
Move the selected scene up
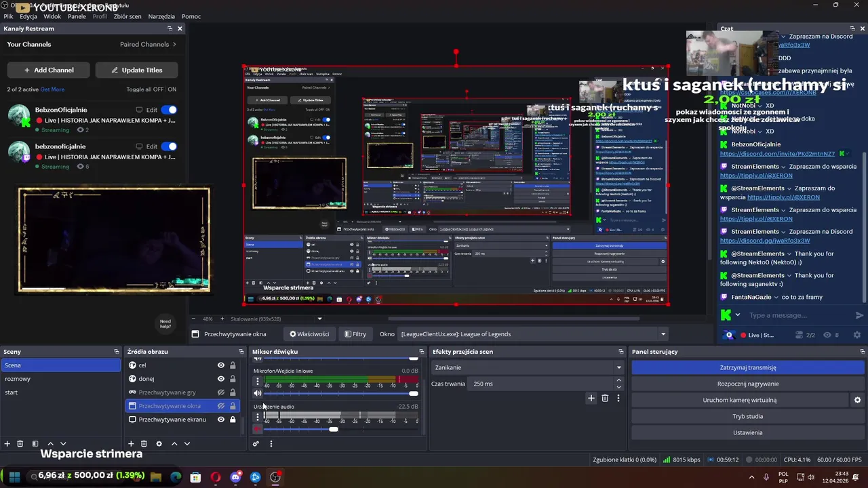(50, 444)
